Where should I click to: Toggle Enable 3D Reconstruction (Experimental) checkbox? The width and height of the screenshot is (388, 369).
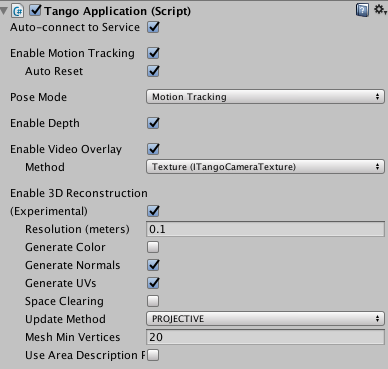(153, 211)
